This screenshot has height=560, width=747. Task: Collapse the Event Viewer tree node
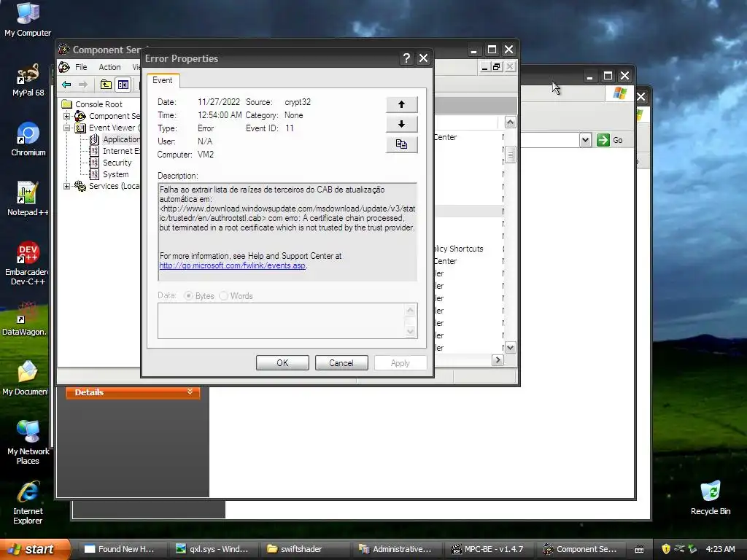click(x=66, y=128)
